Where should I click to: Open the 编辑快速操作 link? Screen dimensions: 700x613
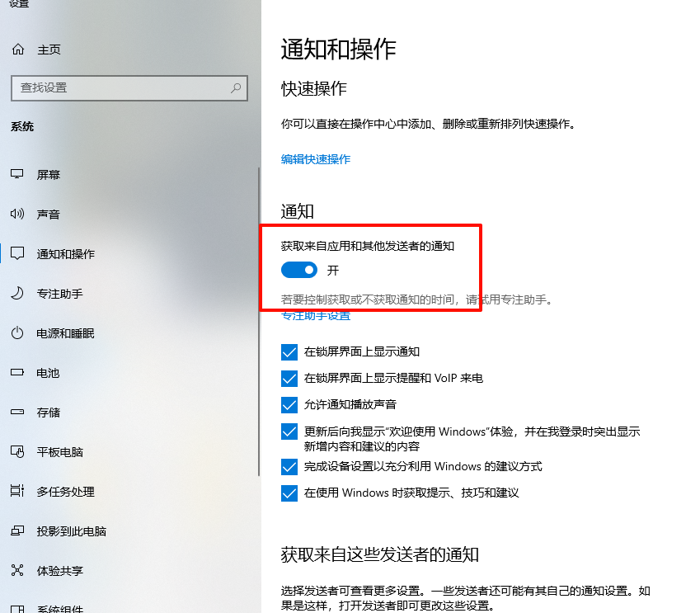(x=316, y=159)
